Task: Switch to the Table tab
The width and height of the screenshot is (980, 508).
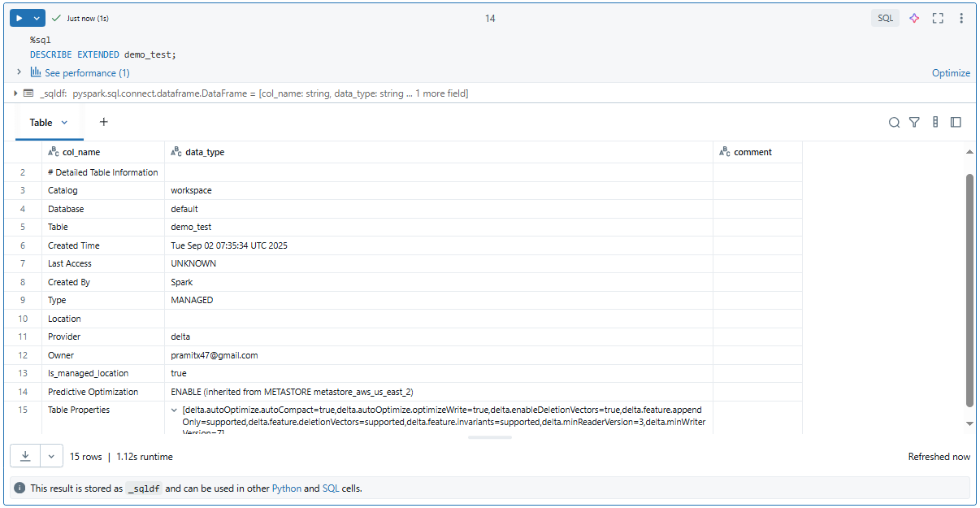Action: [x=41, y=122]
